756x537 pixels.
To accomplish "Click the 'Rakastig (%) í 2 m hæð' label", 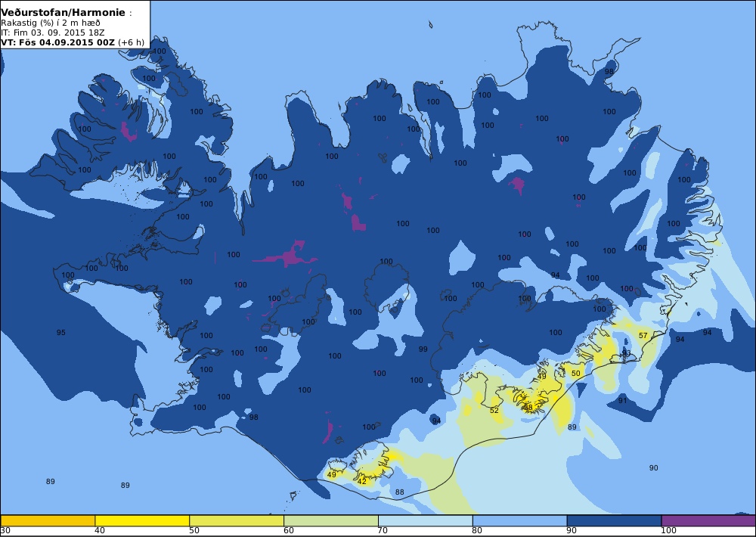I will (51, 23).
